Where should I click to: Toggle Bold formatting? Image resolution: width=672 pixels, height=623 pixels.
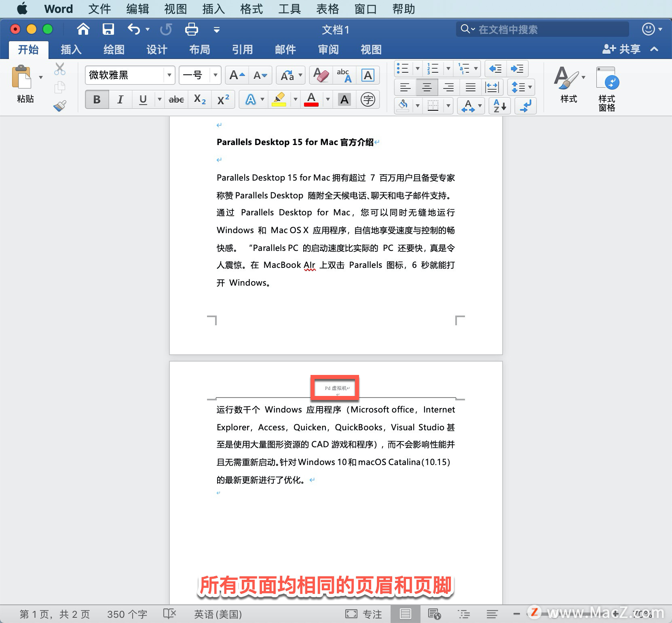(97, 99)
